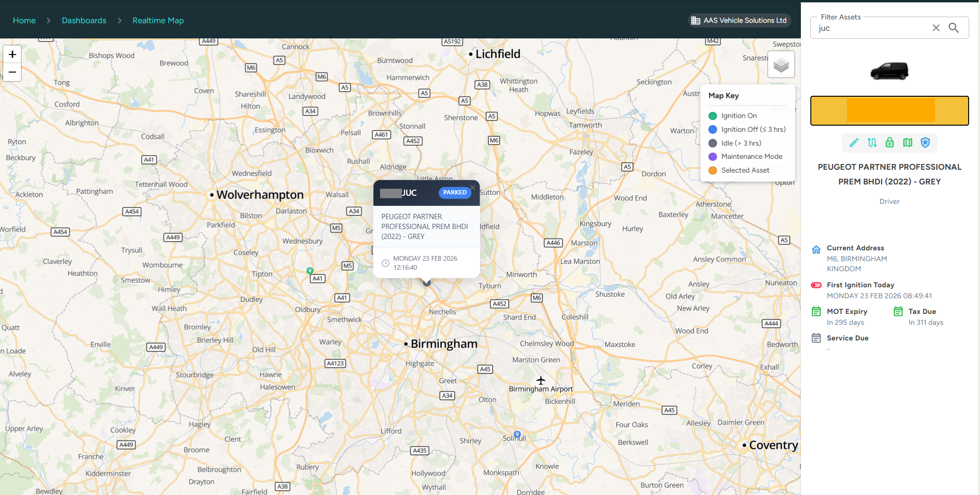Click the vehicle description in popup body
Viewport: 980px width, 495px height.
pyautogui.click(x=425, y=227)
